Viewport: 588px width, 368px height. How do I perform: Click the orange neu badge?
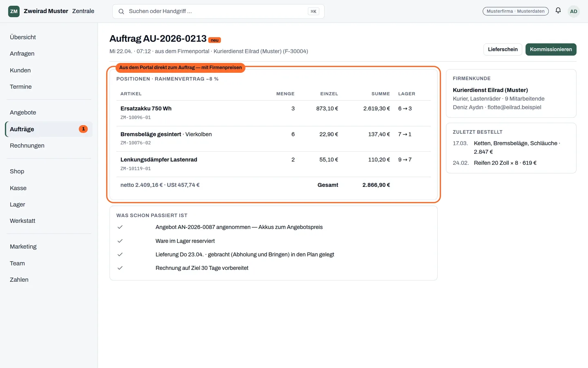pyautogui.click(x=215, y=40)
